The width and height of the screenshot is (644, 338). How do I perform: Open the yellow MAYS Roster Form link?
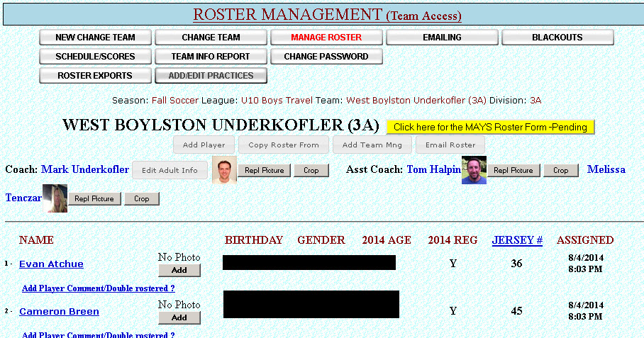tap(490, 127)
